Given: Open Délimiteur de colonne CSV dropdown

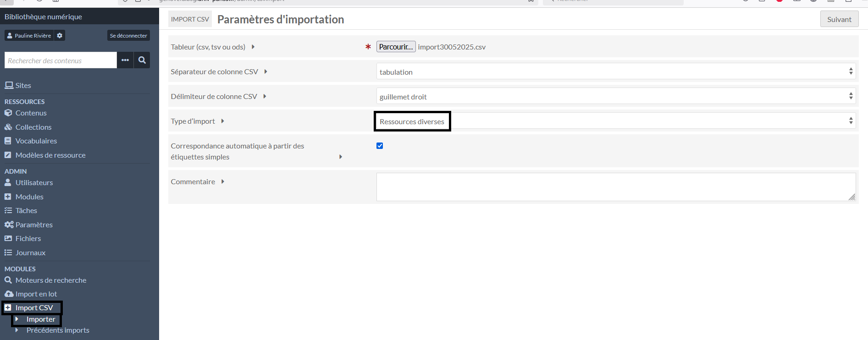Looking at the screenshot, I should [615, 97].
